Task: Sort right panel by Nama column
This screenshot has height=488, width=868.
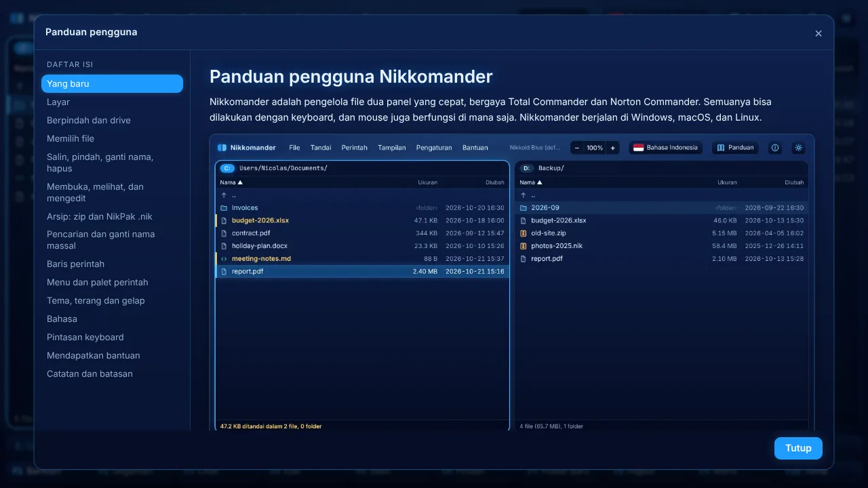Action: (531, 182)
